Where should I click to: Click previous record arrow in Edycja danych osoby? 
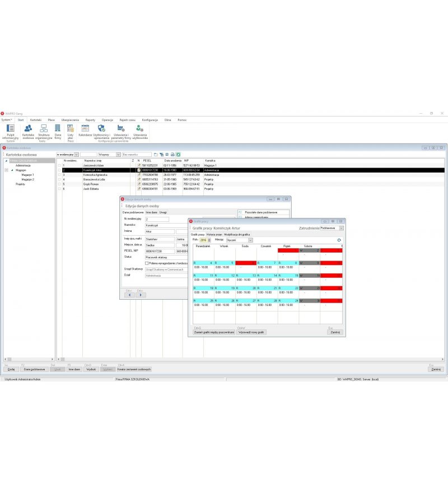(x=129, y=295)
